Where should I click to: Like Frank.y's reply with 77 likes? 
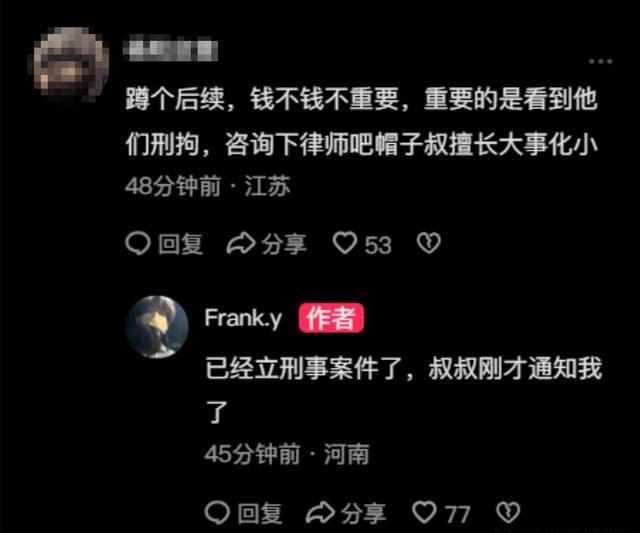[x=424, y=512]
